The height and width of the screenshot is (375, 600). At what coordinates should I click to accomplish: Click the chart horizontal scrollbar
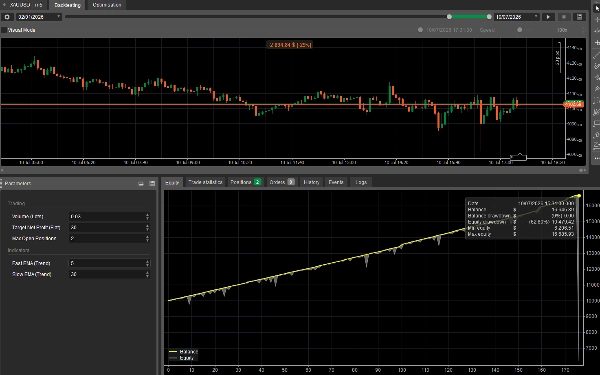(x=293, y=170)
